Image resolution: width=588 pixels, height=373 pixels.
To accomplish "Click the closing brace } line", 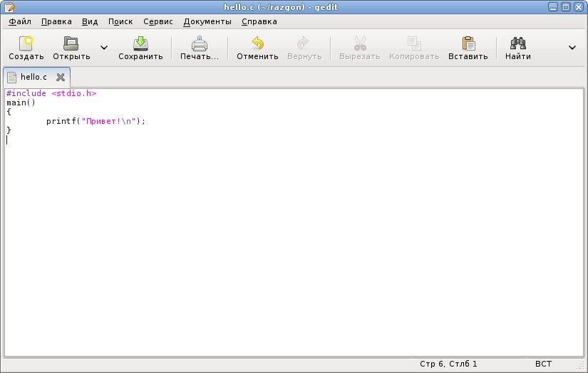I will (x=9, y=130).
